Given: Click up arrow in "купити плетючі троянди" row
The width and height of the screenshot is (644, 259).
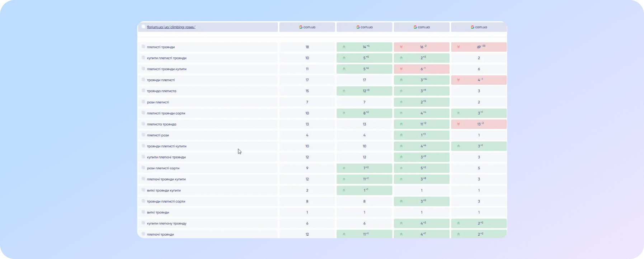Looking at the screenshot, I should pyautogui.click(x=401, y=157).
